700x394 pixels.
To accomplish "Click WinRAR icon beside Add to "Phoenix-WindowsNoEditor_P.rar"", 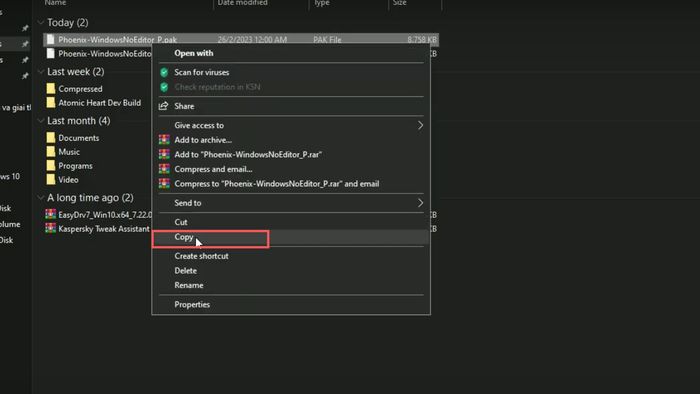I will tap(164, 154).
